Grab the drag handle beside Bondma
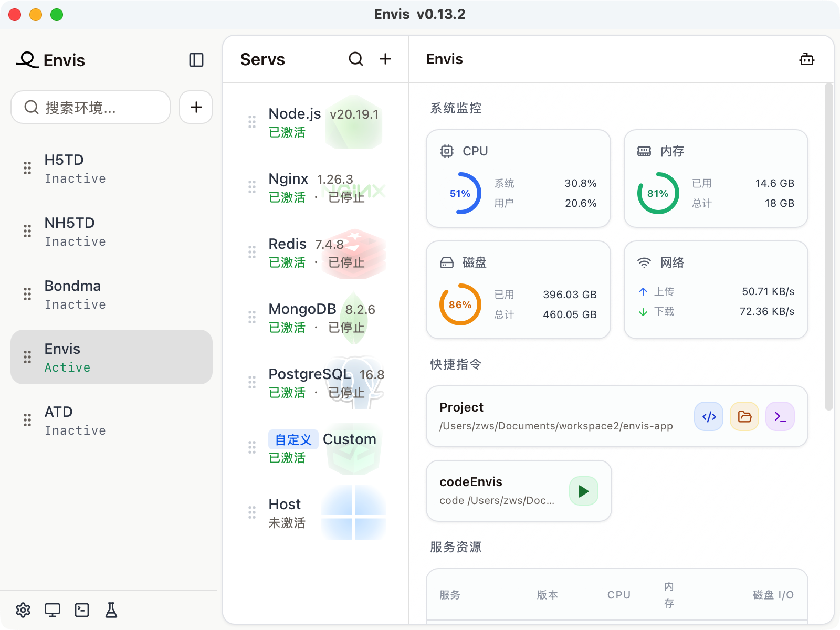 27,294
